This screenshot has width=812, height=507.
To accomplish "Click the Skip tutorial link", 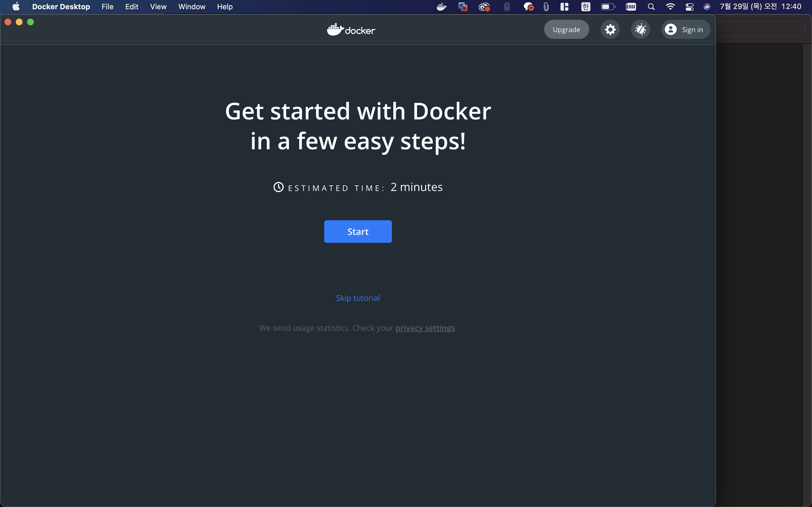I will (x=358, y=298).
